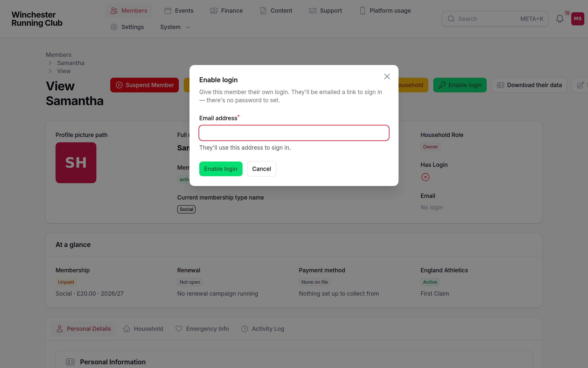Open the Finance section
588x368 pixels.
(226, 11)
